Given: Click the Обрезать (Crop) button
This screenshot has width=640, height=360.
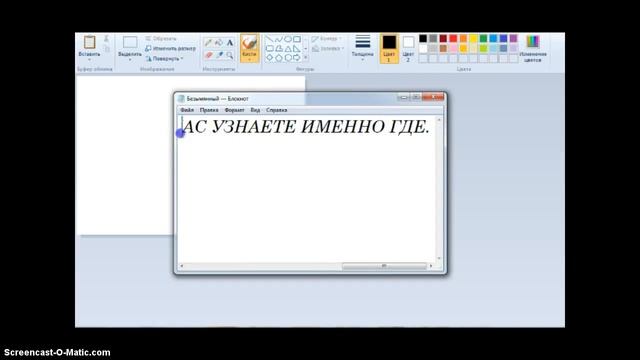Looking at the screenshot, I should 161,38.
